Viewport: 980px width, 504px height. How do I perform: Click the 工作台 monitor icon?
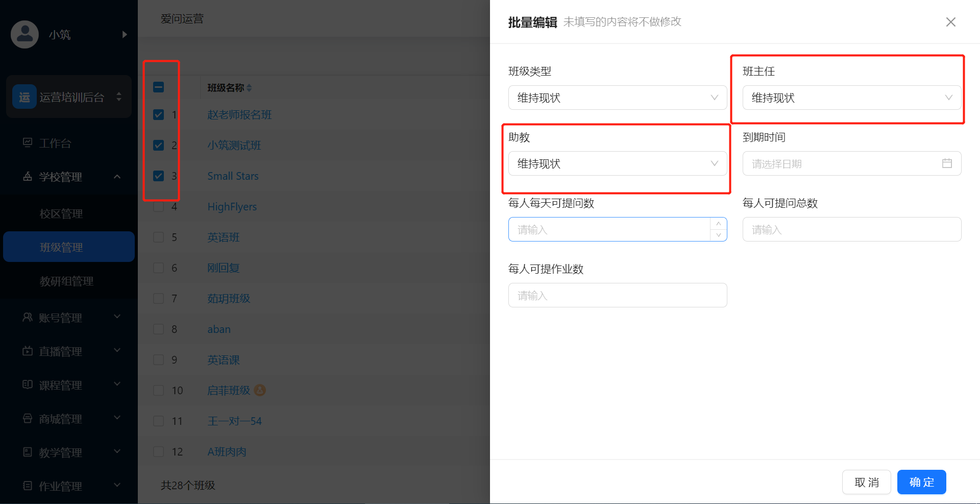pyautogui.click(x=28, y=142)
